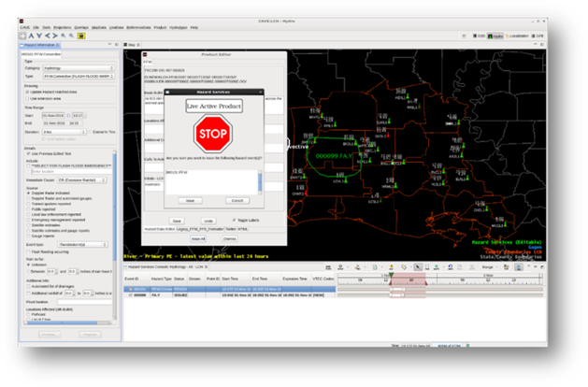This screenshot has height=387, width=588.
Task: Select Public reported source option
Action: (x=28, y=209)
